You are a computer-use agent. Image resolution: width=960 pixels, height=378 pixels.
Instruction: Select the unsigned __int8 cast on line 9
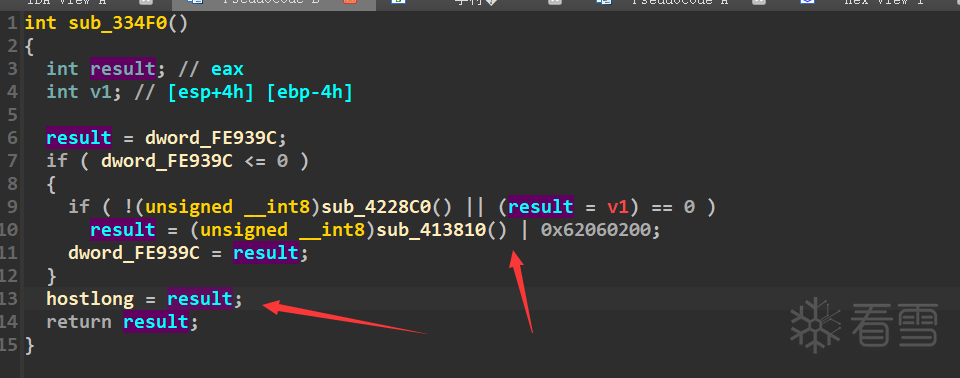227,207
